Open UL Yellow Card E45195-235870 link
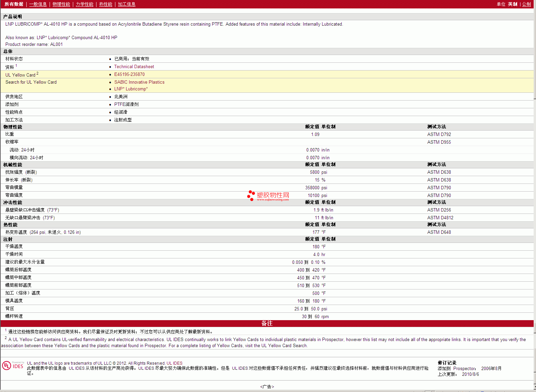 point(129,75)
